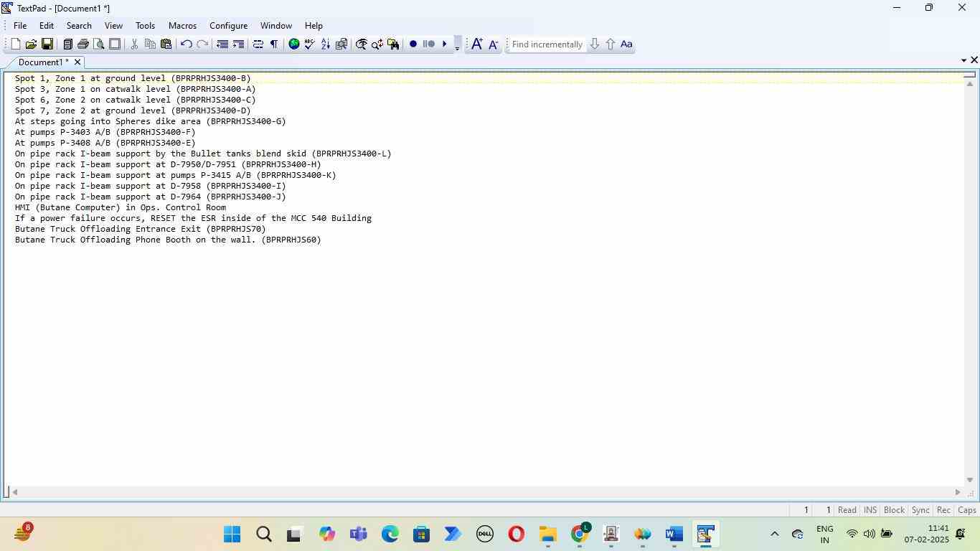Select the Document1 tab
Viewport: 980px width, 551px height.
pyautogui.click(x=43, y=62)
